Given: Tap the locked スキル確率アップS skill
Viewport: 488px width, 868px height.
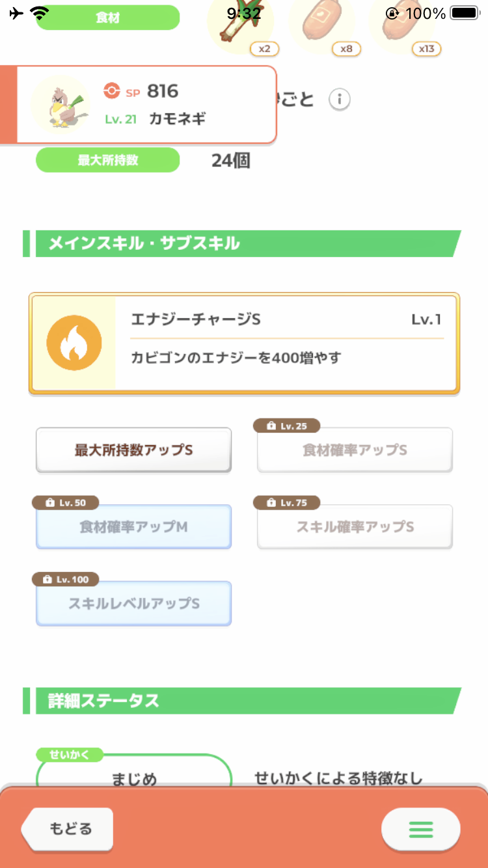Looking at the screenshot, I should point(355,526).
